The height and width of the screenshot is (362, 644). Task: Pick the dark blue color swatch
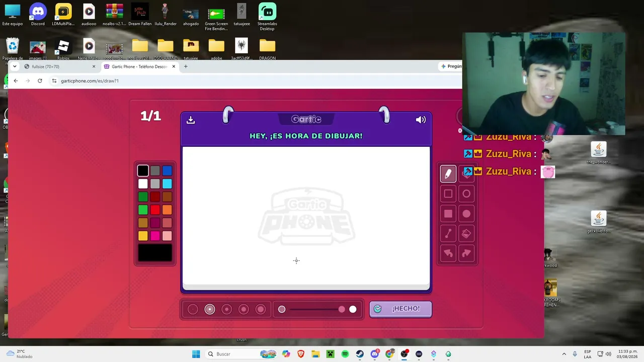[167, 171]
